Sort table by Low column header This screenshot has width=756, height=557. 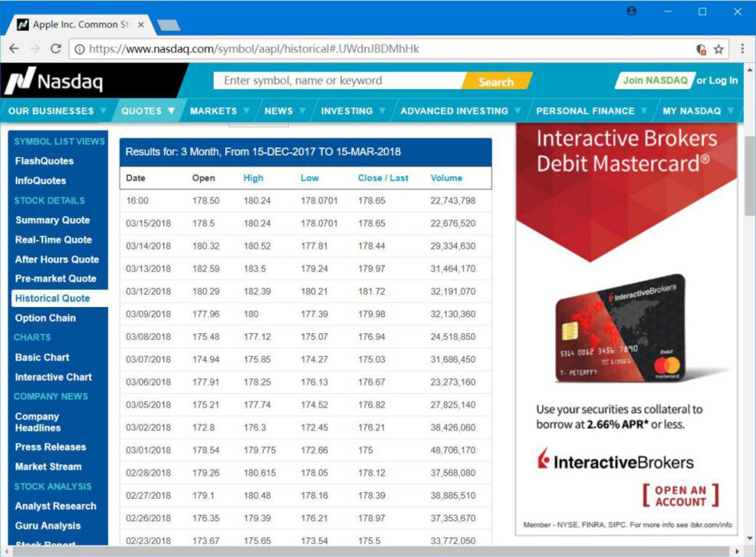click(x=310, y=178)
